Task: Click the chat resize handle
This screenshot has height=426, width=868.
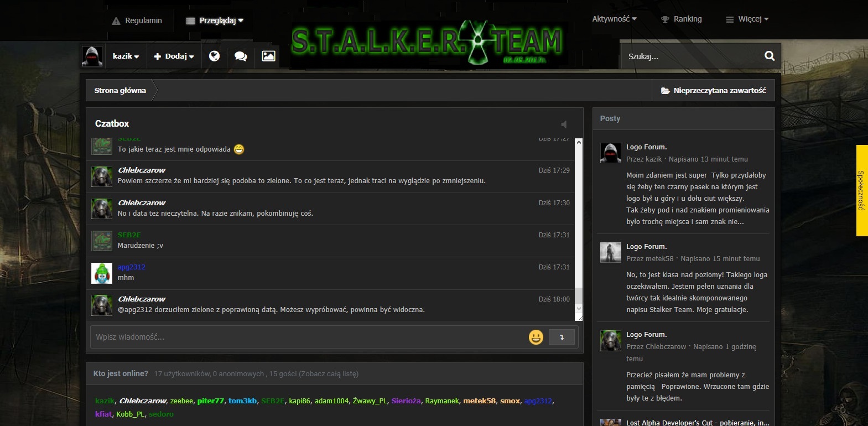Action: click(579, 317)
